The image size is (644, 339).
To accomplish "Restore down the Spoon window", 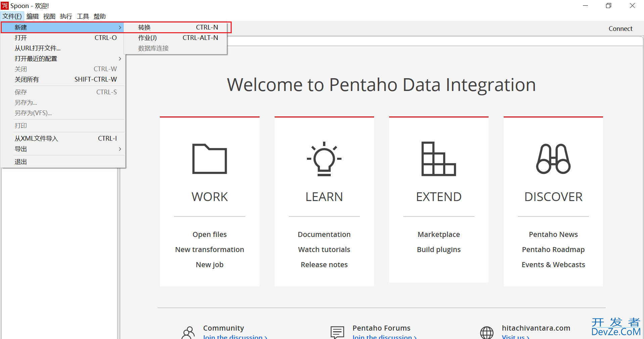I will click(x=608, y=6).
